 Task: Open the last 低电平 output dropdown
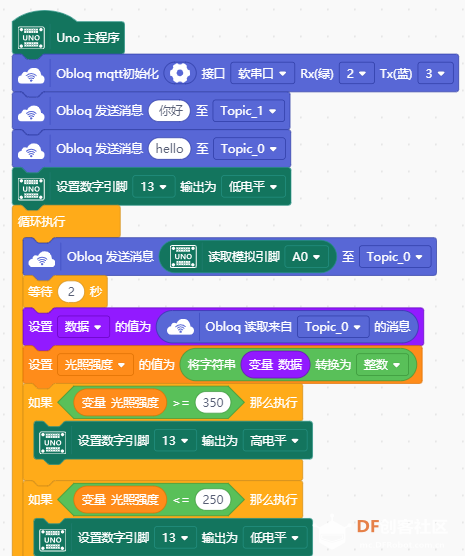pyautogui.click(x=275, y=538)
